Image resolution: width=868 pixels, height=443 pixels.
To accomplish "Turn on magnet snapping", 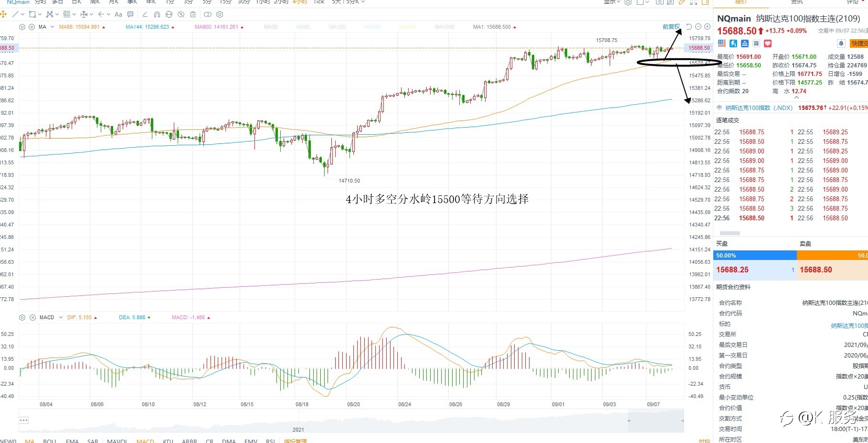I will point(157,14).
